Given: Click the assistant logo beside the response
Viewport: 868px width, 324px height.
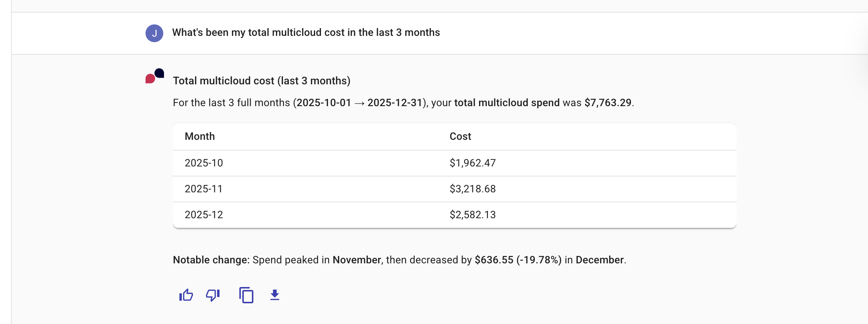Looking at the screenshot, I should tap(155, 76).
